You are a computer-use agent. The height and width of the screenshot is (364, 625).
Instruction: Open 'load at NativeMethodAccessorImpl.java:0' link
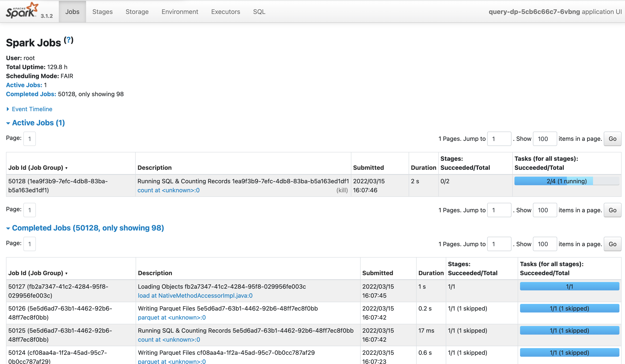(x=195, y=296)
